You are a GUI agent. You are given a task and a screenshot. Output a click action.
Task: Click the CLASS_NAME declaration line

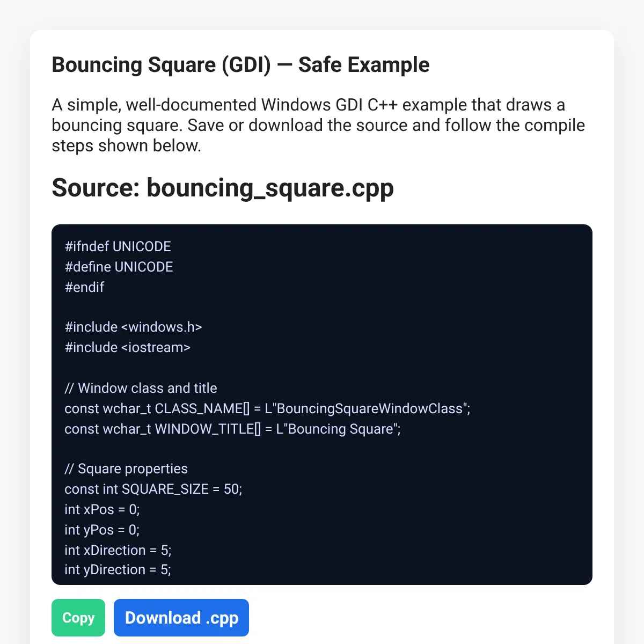[267, 408]
